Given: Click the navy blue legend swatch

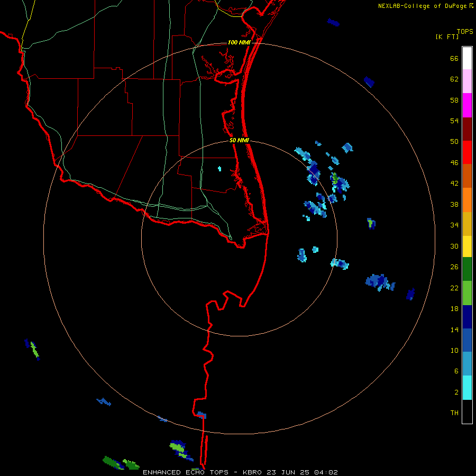Looking at the screenshot, I should click(467, 317).
